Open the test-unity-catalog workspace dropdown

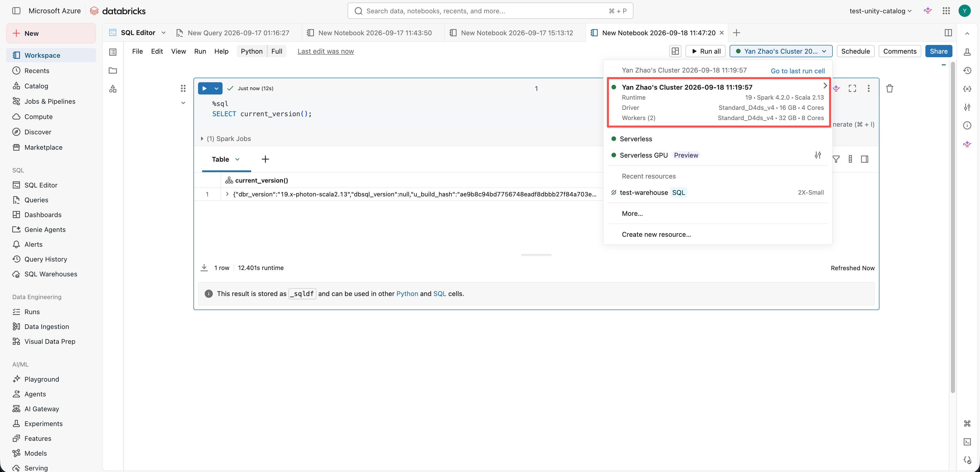[x=880, y=11]
